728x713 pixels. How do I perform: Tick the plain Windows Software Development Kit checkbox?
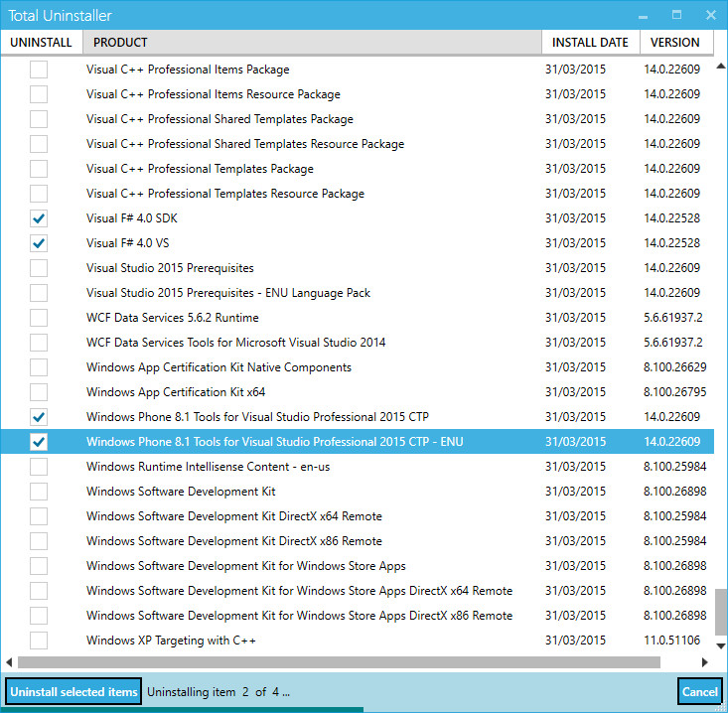(x=39, y=492)
